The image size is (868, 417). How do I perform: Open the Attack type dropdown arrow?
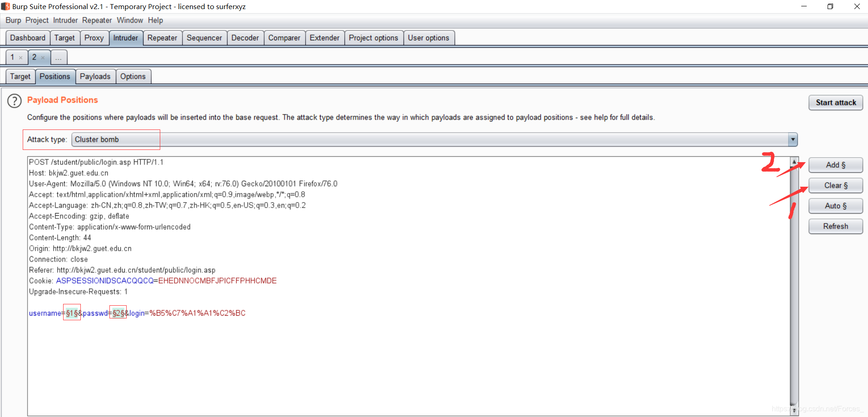(x=793, y=139)
